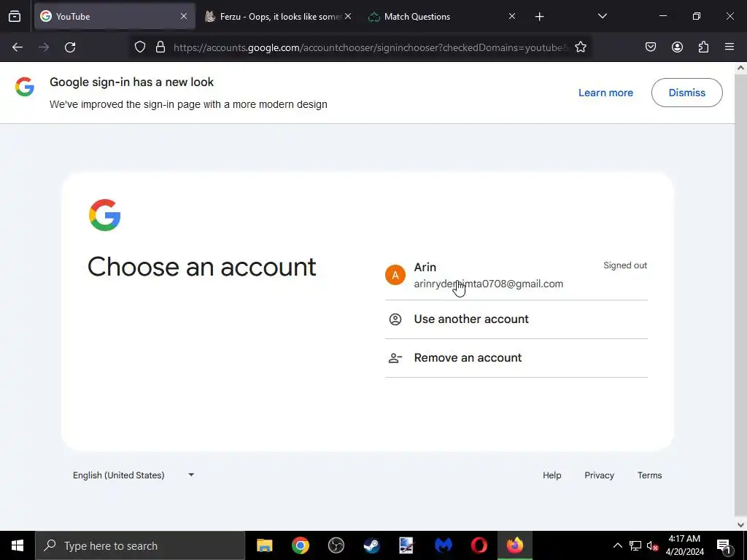Show hidden system tray icons
Image resolution: width=747 pixels, height=560 pixels.
tap(617, 545)
